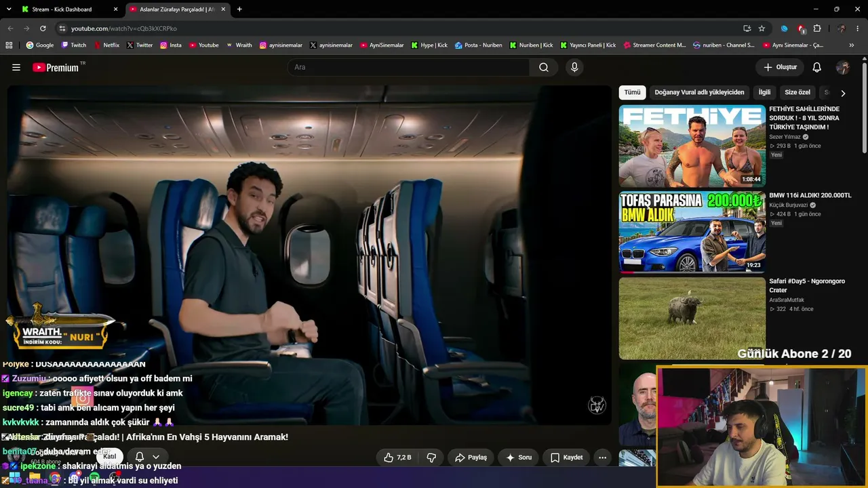Click the Katıl join button
This screenshot has width=868, height=488.
click(x=110, y=457)
